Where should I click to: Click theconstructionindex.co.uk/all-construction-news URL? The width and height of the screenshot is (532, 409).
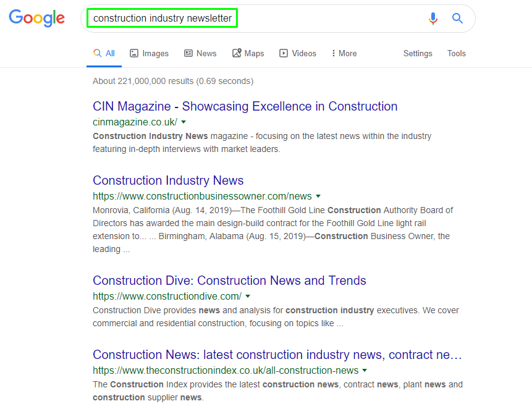coord(226,370)
